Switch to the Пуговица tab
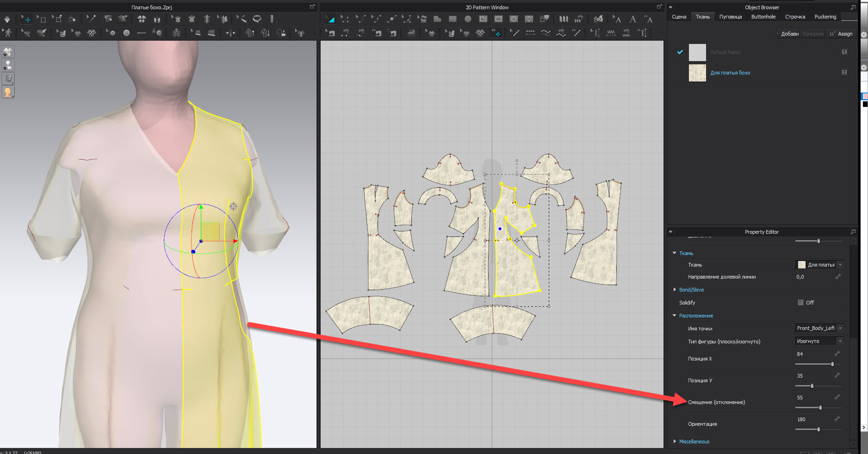868x454 pixels. point(730,17)
